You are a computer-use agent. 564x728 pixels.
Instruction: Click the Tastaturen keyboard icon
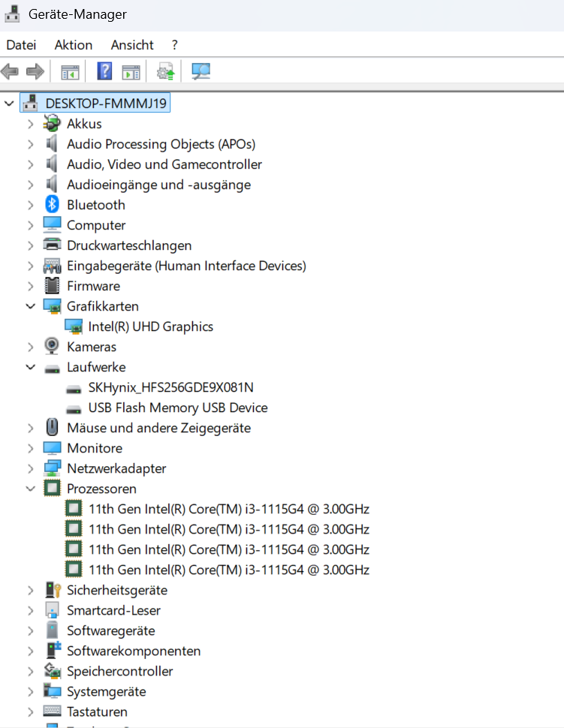coord(52,711)
